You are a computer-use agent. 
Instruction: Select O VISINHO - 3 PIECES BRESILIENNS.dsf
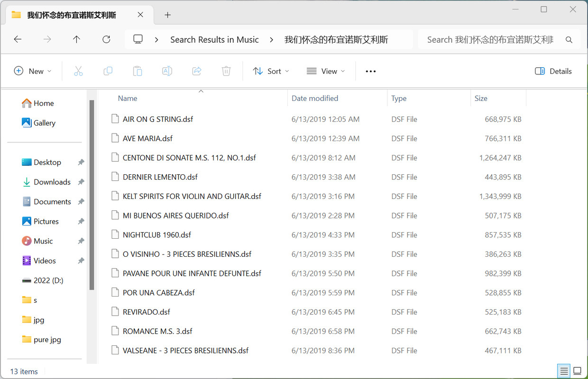click(187, 254)
